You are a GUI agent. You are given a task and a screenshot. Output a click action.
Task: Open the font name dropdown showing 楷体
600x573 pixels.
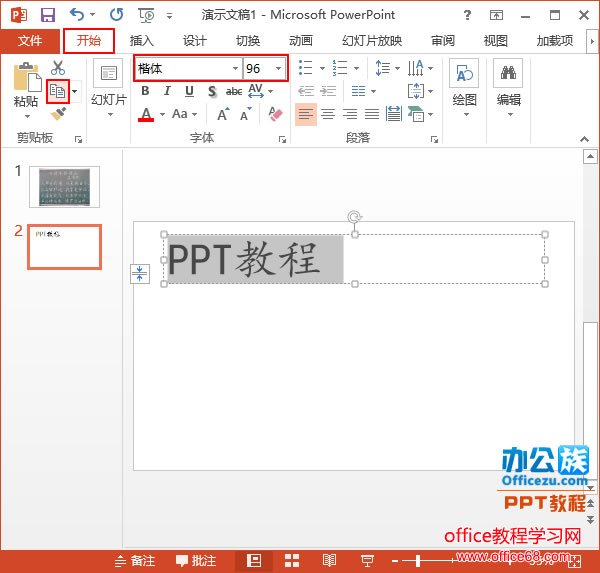[236, 68]
